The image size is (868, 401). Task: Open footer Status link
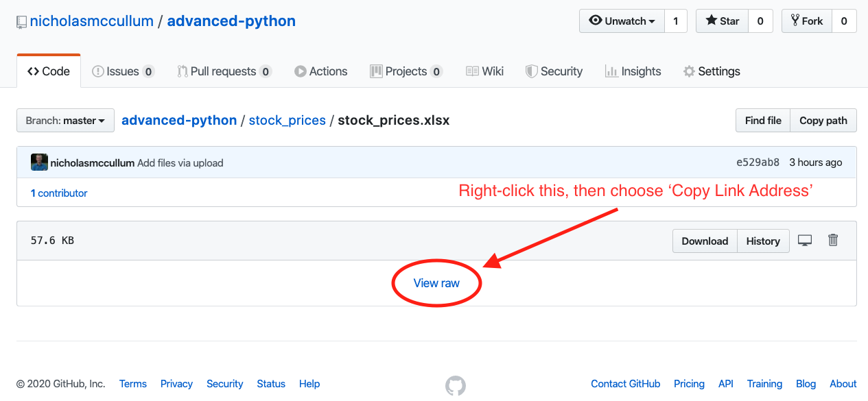click(x=271, y=384)
